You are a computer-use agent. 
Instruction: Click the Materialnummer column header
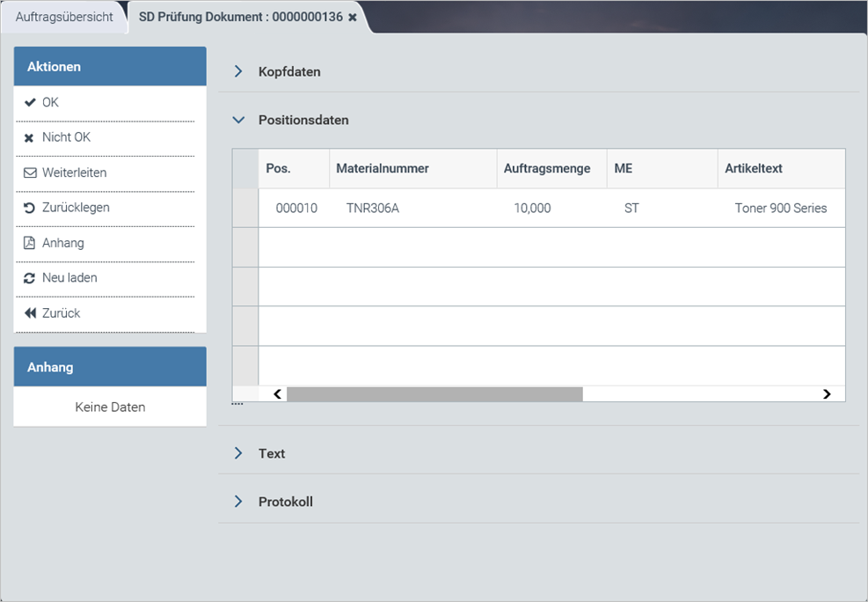click(x=383, y=168)
